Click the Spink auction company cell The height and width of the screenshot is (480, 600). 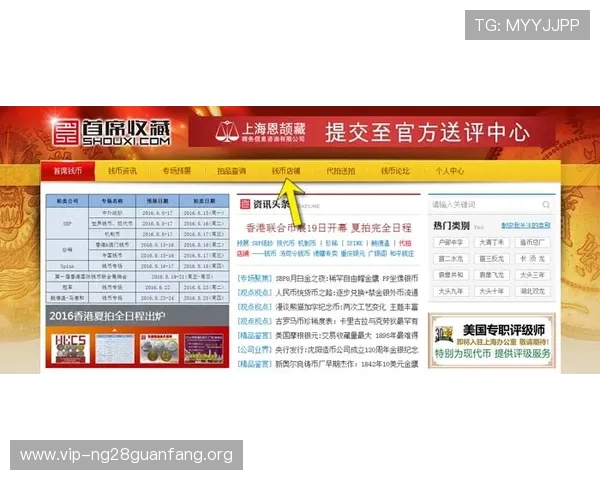click(x=67, y=266)
